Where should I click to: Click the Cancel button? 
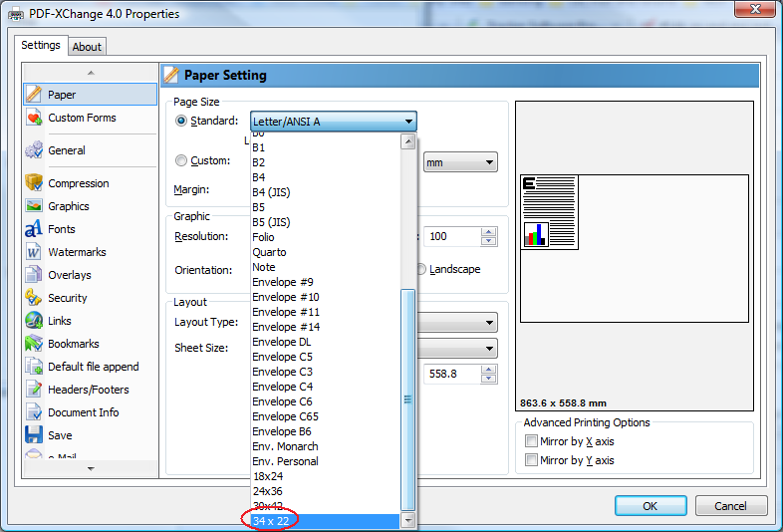tap(731, 506)
